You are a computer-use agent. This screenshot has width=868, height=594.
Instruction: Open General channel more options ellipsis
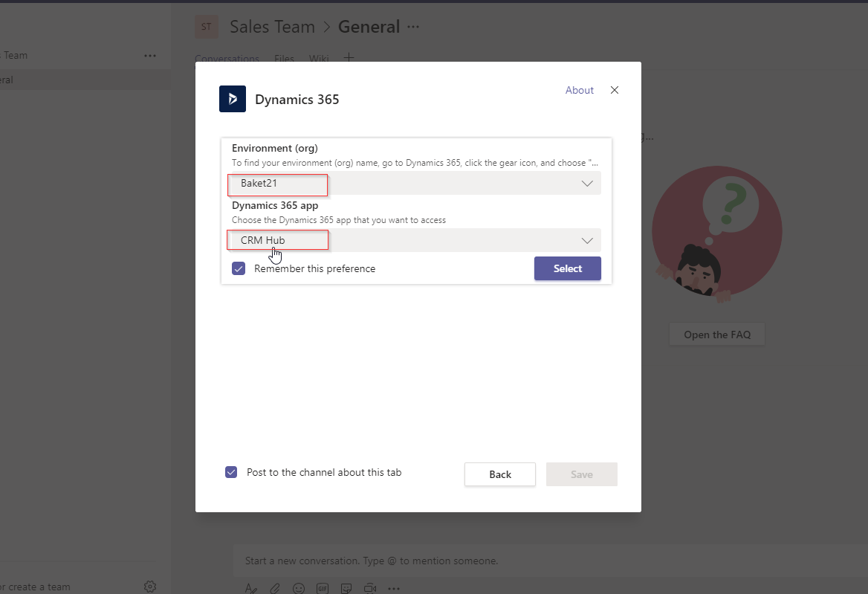click(x=413, y=27)
